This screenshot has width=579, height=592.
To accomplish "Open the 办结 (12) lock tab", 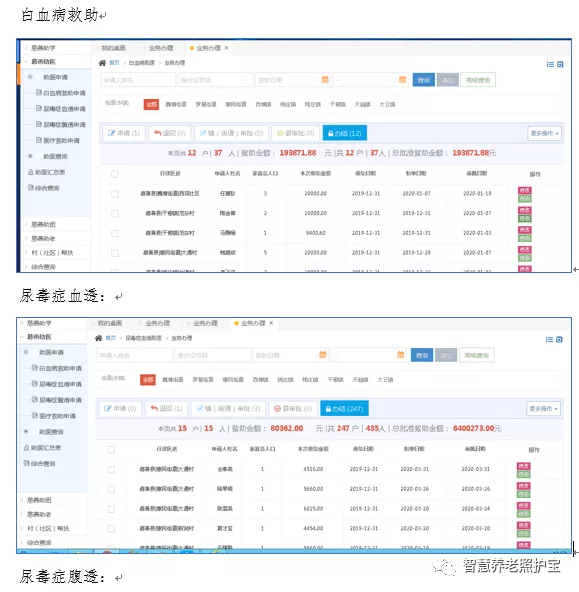I will [x=345, y=133].
